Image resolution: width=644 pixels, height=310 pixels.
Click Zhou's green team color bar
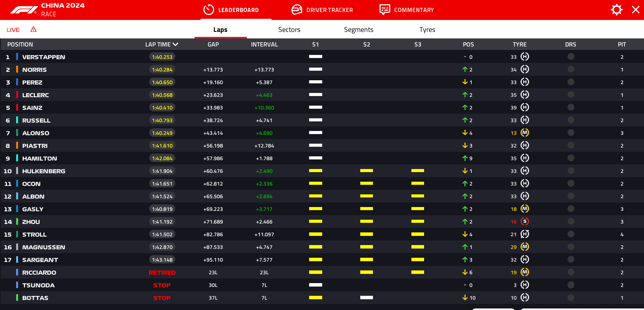coord(17,222)
